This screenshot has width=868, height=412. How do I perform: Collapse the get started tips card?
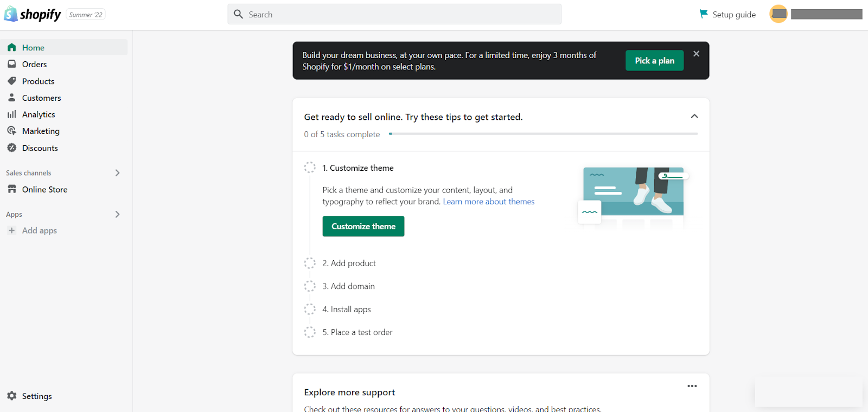point(694,117)
